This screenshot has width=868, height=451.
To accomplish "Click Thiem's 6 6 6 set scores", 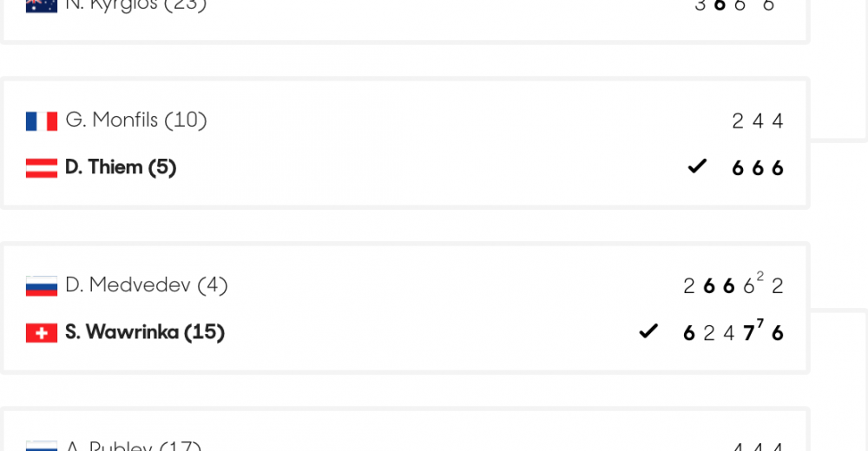I will click(757, 167).
